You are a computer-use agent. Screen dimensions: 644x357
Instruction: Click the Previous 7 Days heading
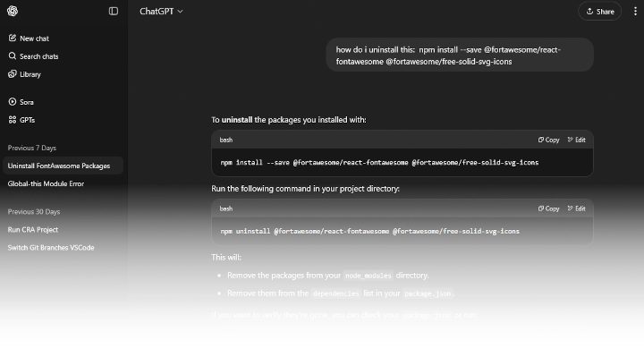[x=31, y=148]
